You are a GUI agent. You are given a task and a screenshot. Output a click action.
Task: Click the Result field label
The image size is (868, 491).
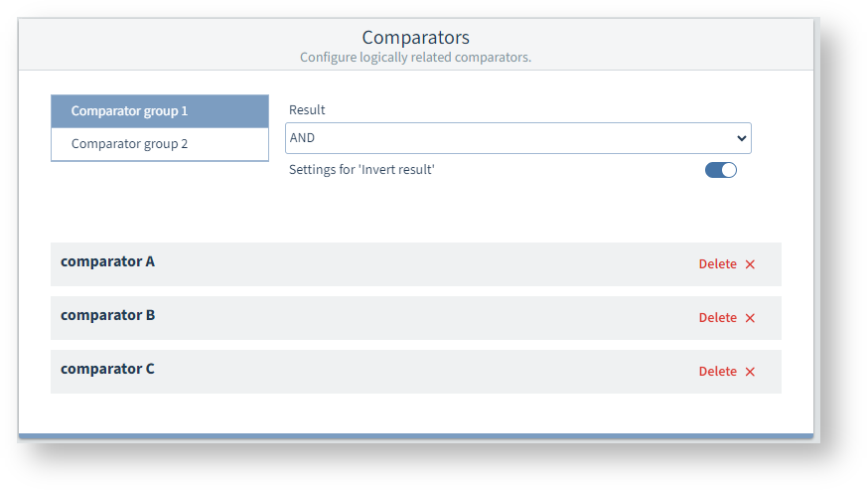pyautogui.click(x=307, y=110)
